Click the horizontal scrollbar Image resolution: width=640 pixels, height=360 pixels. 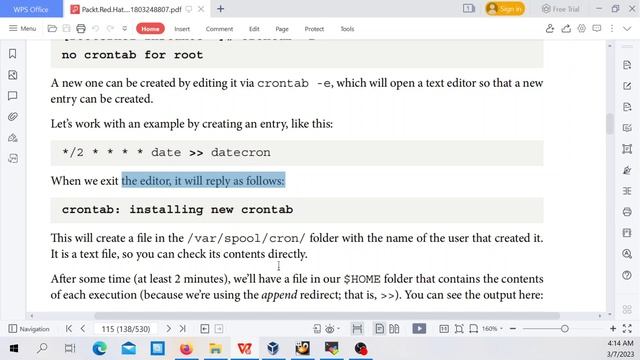(x=327, y=316)
